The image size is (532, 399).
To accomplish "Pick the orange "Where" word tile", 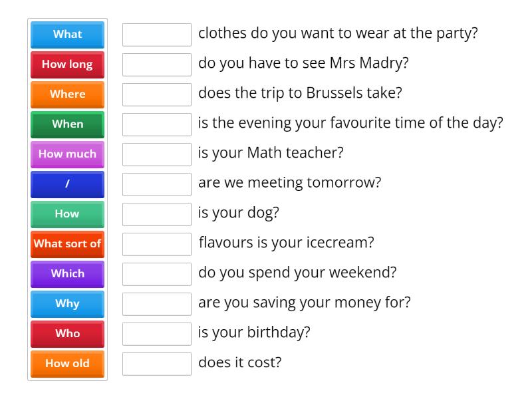I will point(67,94).
